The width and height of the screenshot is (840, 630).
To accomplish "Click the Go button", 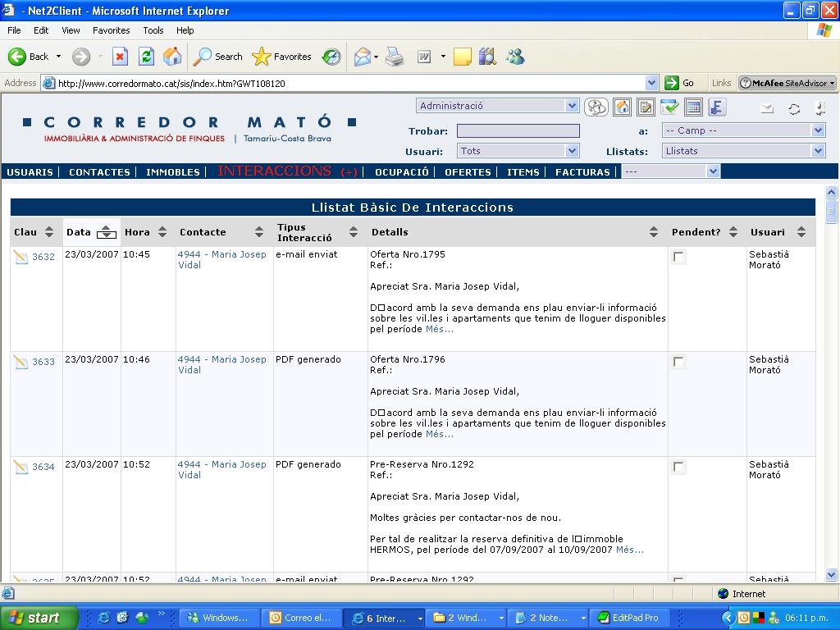I will (x=679, y=83).
